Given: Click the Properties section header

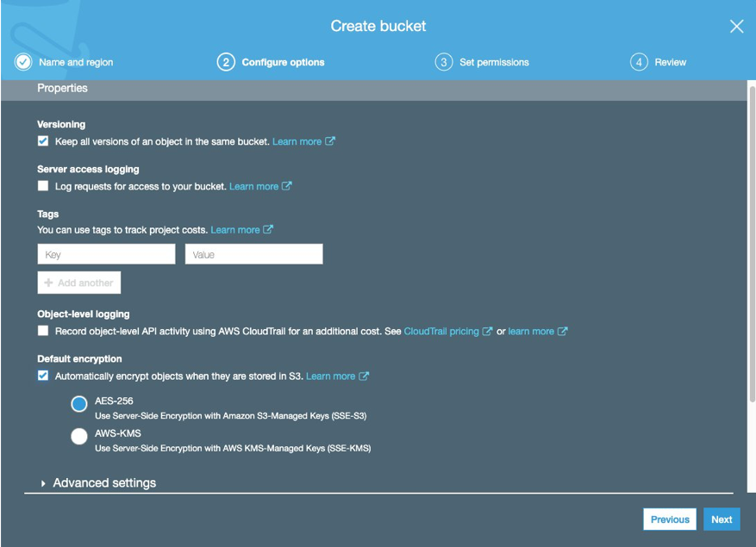Looking at the screenshot, I should 63,88.
